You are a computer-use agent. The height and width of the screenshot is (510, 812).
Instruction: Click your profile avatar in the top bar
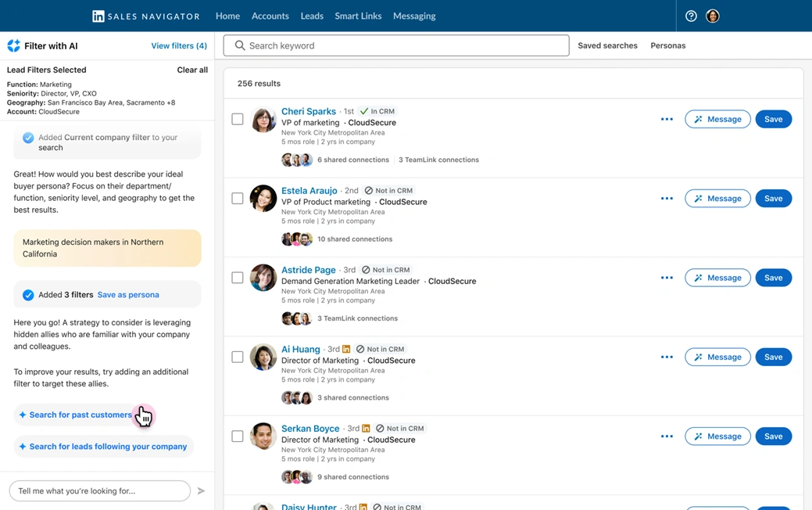tap(712, 15)
